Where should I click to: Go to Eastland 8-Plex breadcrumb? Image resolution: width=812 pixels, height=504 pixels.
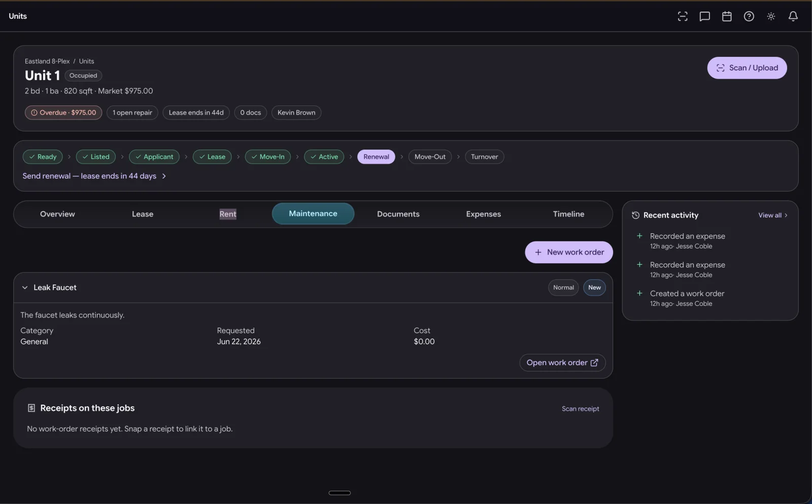click(x=47, y=61)
